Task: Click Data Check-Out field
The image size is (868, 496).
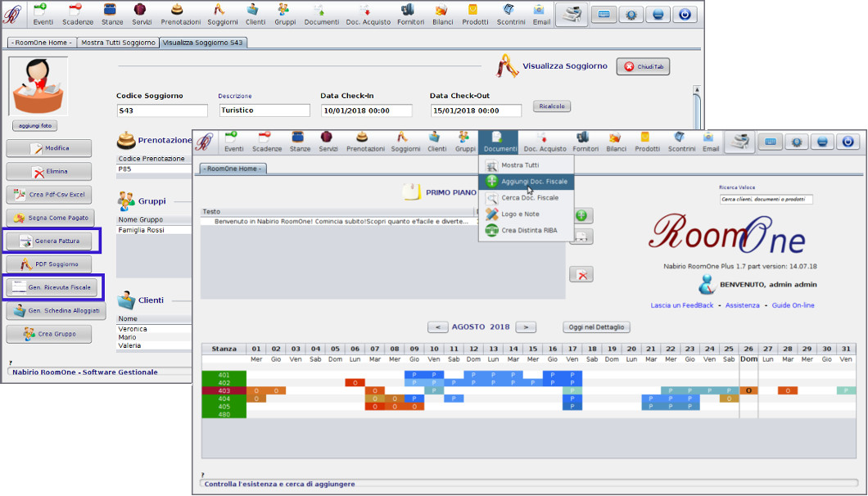Action: pyautogui.click(x=476, y=110)
